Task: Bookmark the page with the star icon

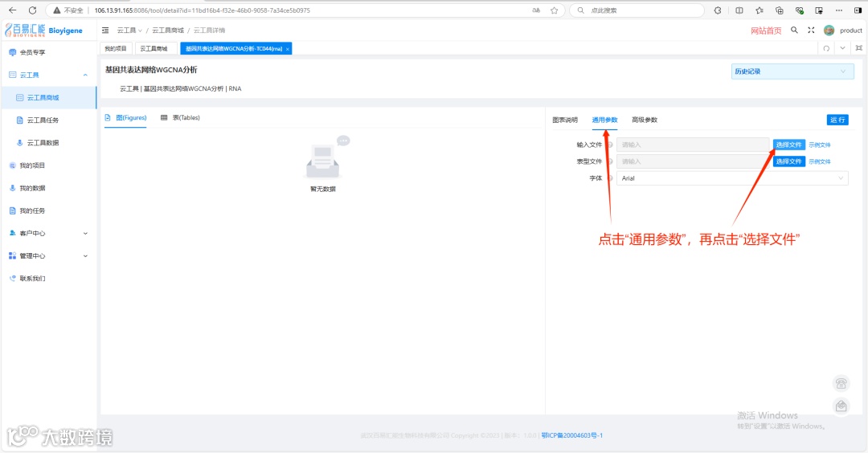Action: tap(554, 10)
